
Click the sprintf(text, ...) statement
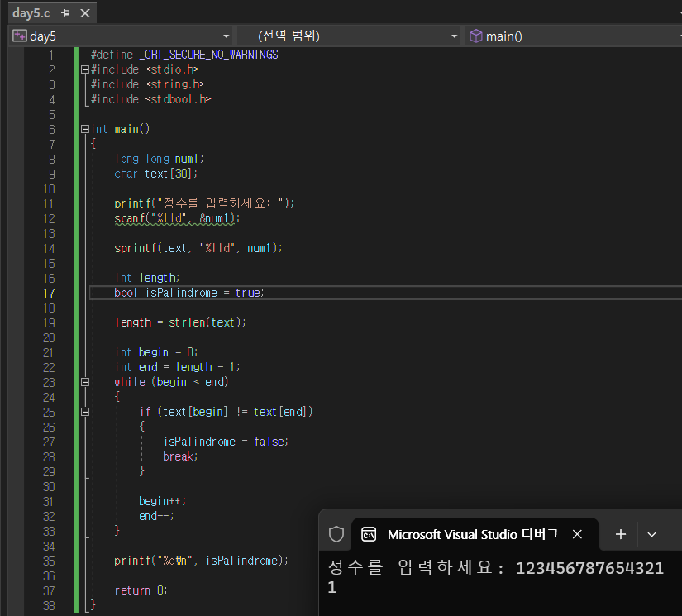(x=198, y=248)
